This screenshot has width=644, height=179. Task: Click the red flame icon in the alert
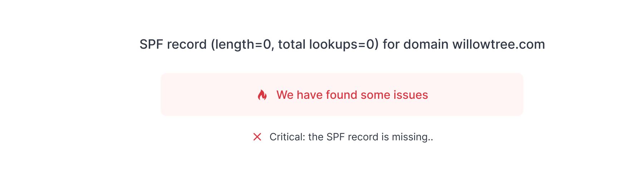[262, 95]
